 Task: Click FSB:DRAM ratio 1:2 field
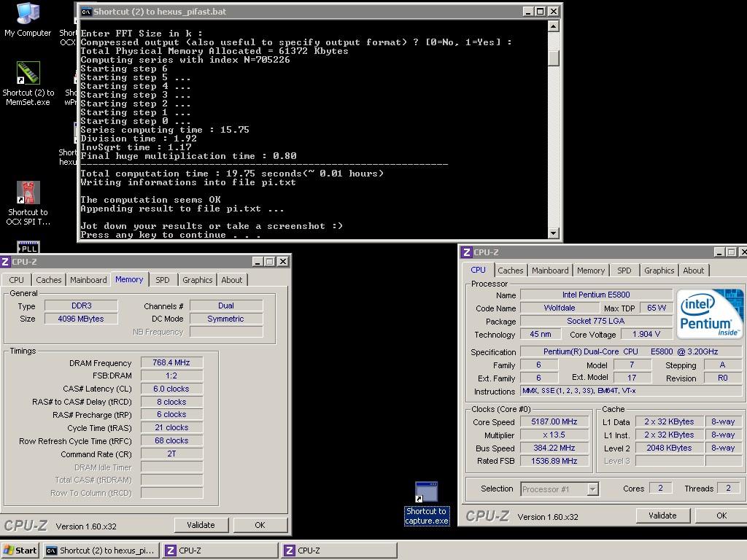pos(171,376)
